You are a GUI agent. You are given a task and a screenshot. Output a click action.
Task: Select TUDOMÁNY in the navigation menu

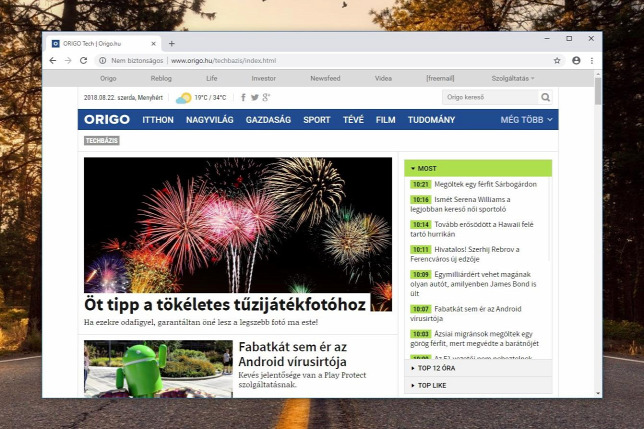431,120
